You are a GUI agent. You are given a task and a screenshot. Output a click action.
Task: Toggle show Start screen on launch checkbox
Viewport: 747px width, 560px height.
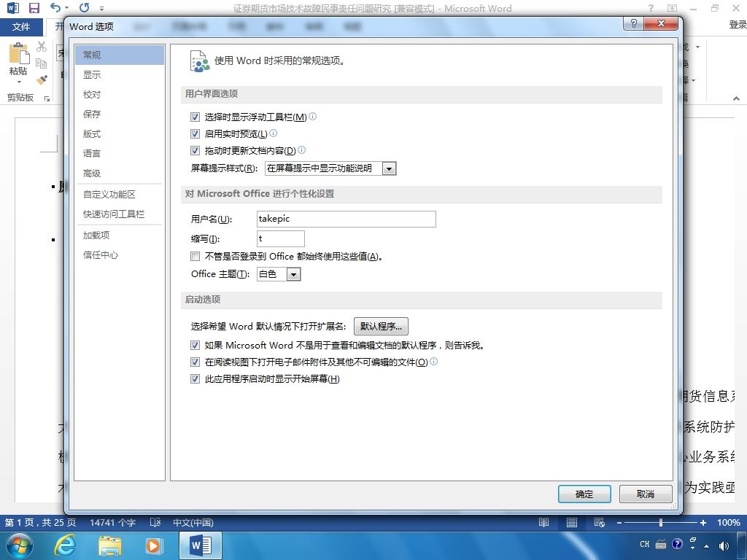195,378
